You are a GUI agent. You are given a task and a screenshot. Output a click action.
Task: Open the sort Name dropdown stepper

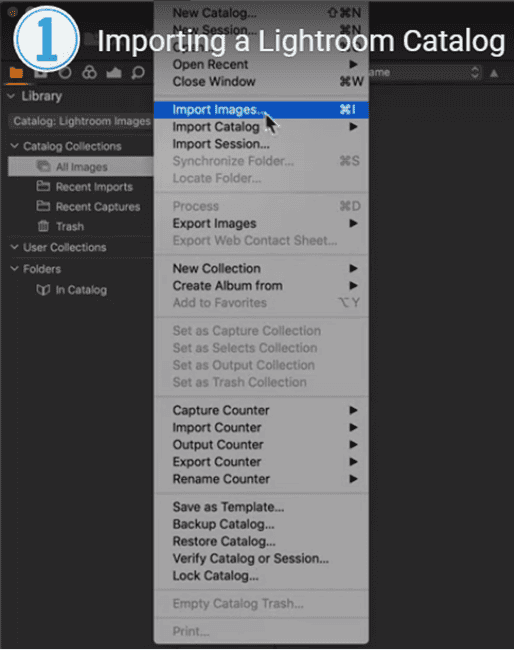point(475,73)
